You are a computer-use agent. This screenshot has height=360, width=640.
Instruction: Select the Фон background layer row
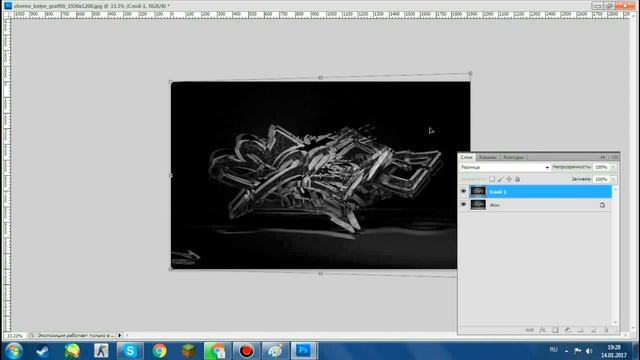pos(535,205)
